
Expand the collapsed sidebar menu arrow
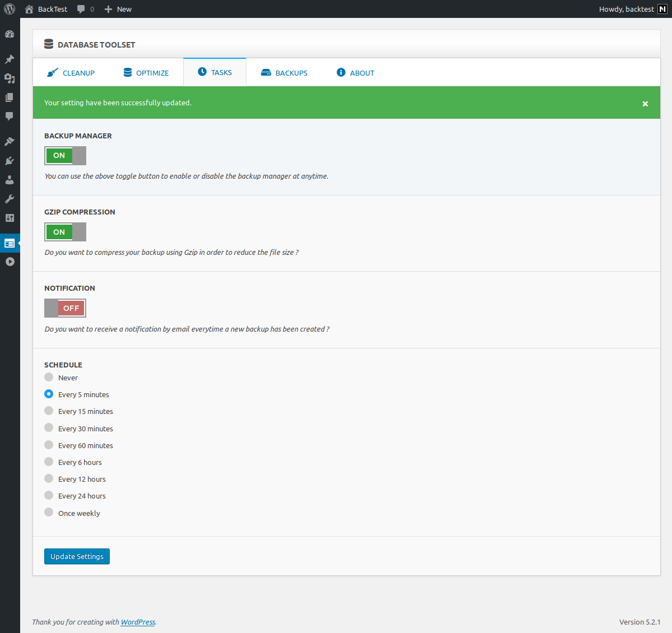click(x=10, y=262)
